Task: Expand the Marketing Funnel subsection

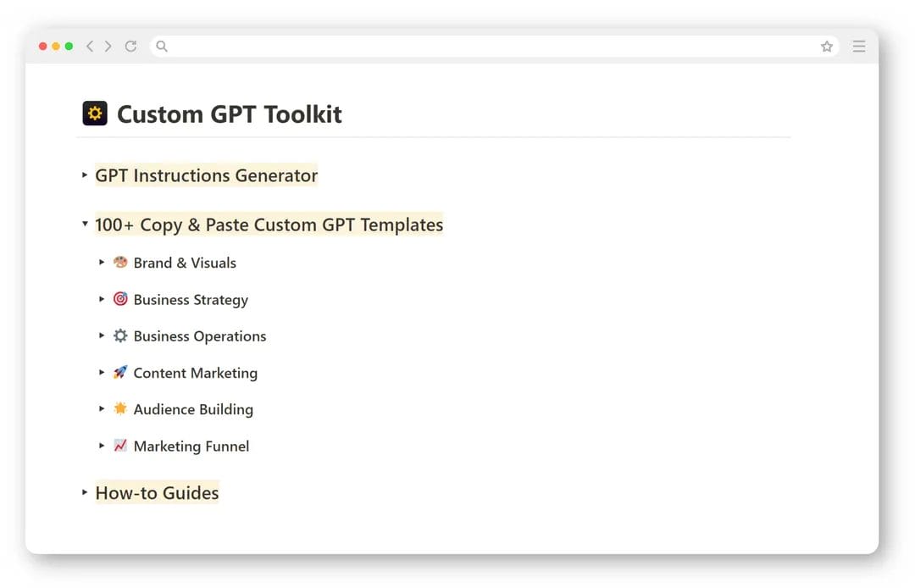Action: click(x=102, y=446)
